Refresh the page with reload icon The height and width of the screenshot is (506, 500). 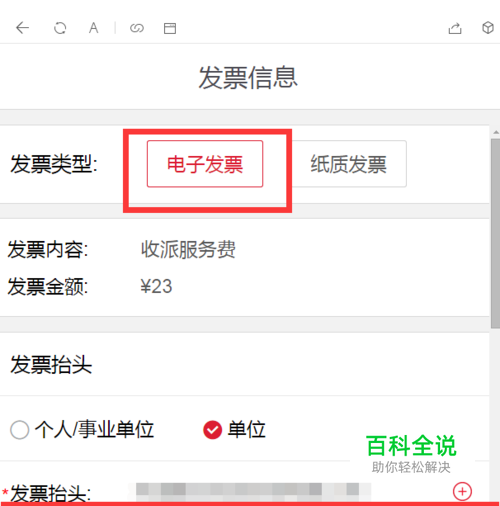pyautogui.click(x=60, y=28)
